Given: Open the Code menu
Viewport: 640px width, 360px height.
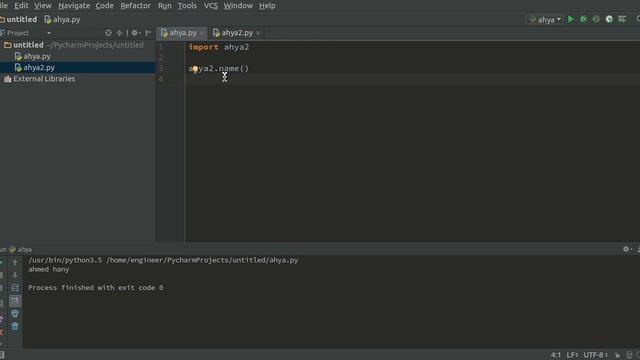Looking at the screenshot, I should 104,6.
